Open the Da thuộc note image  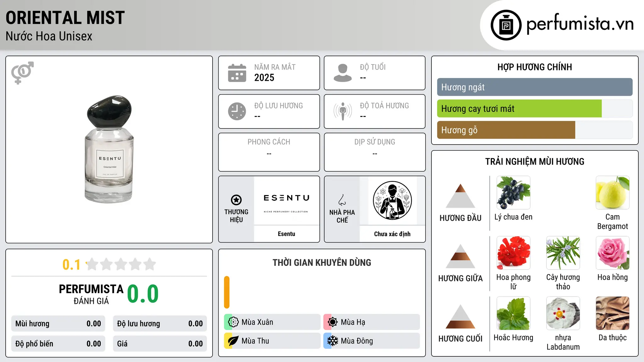pyautogui.click(x=613, y=313)
